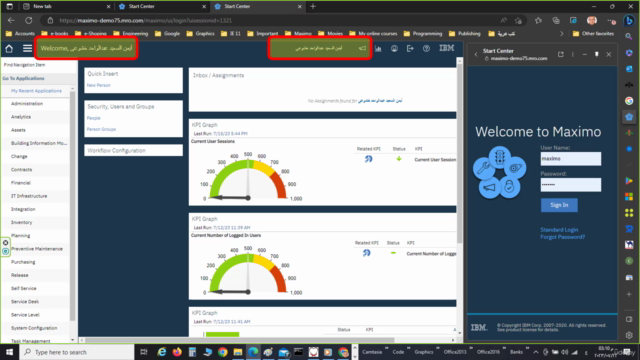
Task: Expand the Purchasing module
Action: click(23, 262)
